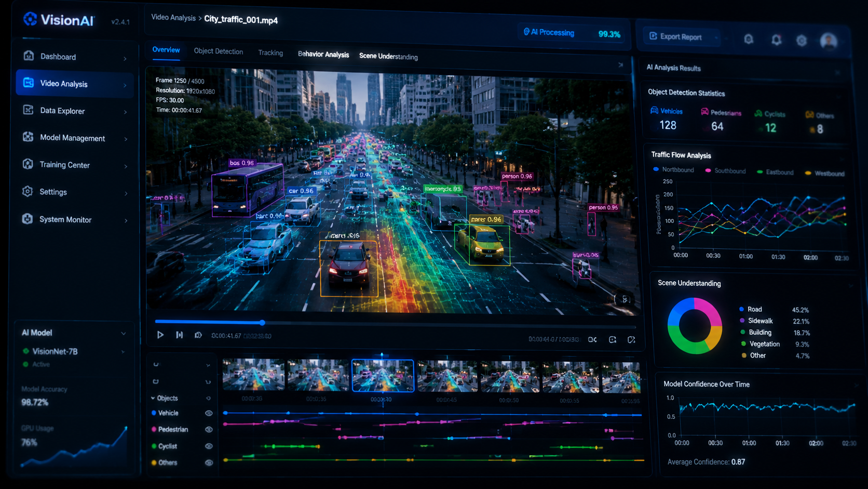Click the loop playback icon
The height and width of the screenshot is (489, 868).
[198, 335]
